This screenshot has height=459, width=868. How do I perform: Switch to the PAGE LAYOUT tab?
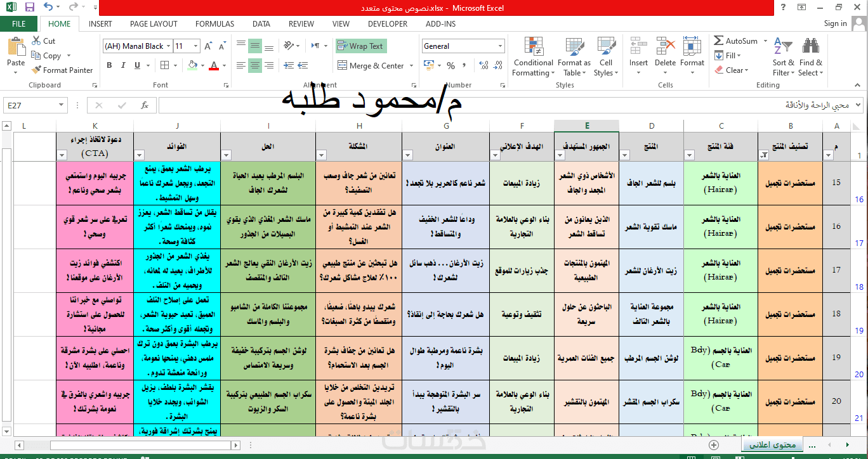tap(154, 23)
